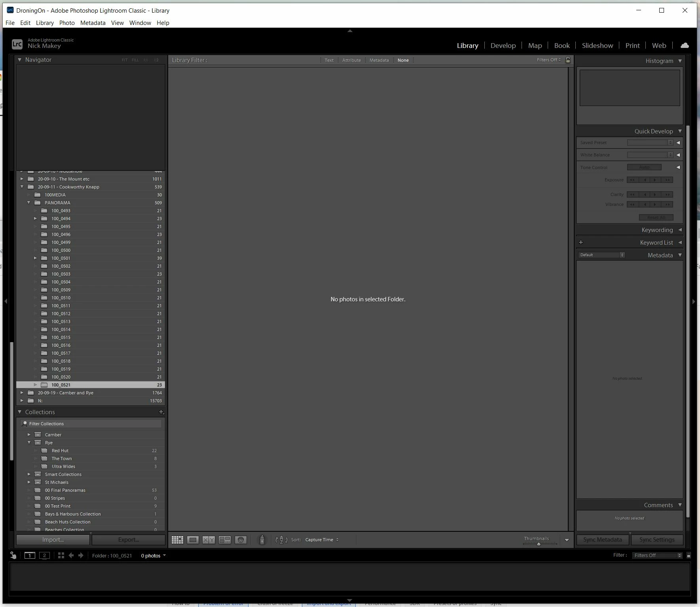Create new collection via plus icon
Screen dimensions: 700x607
pyautogui.click(x=161, y=412)
